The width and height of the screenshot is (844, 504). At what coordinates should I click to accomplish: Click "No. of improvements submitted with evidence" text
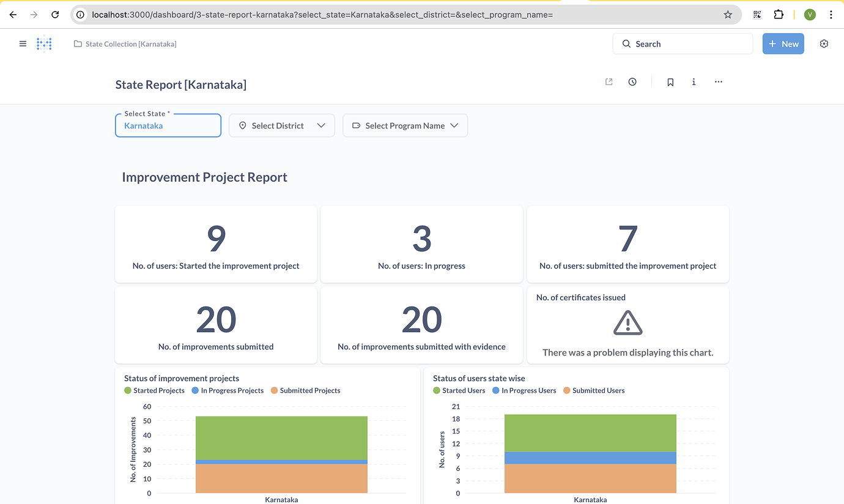coord(421,347)
